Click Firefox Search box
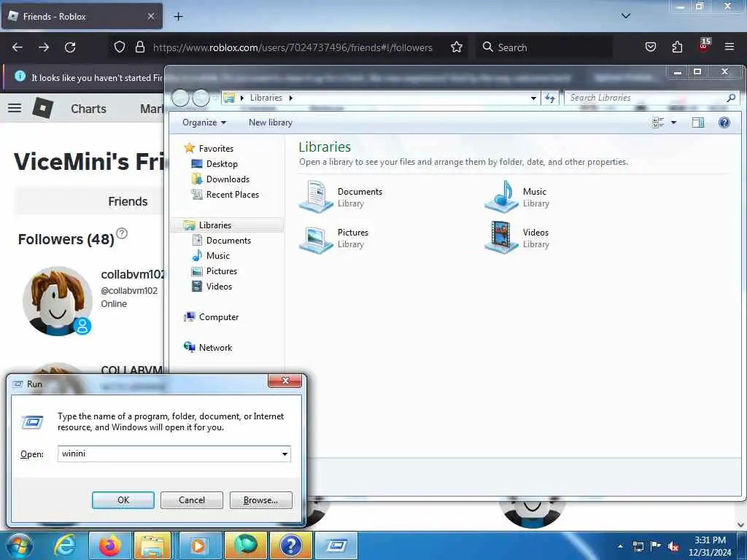 point(544,47)
